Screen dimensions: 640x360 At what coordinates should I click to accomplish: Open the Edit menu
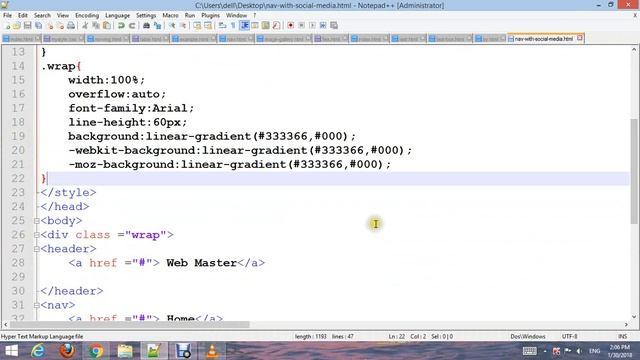tap(23, 16)
